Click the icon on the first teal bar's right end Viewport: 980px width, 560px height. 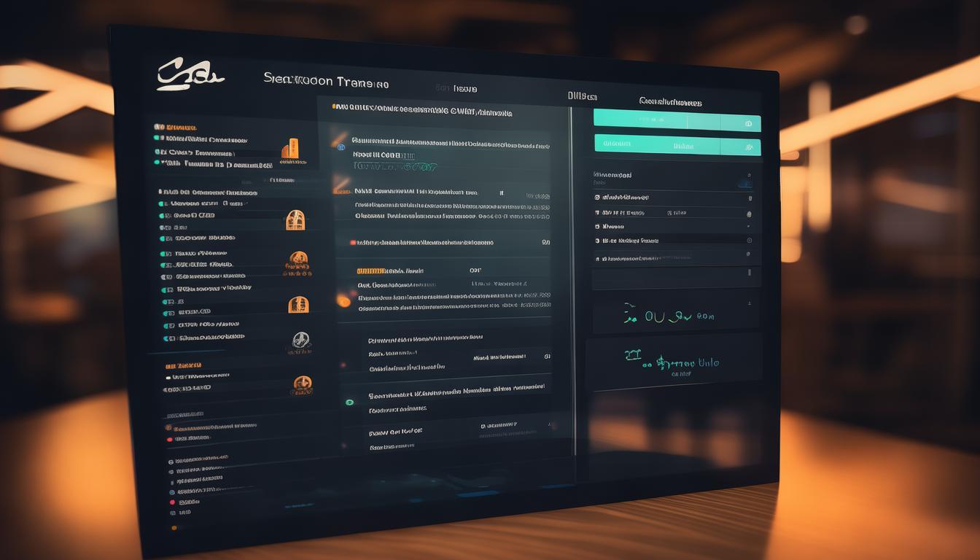[748, 124]
